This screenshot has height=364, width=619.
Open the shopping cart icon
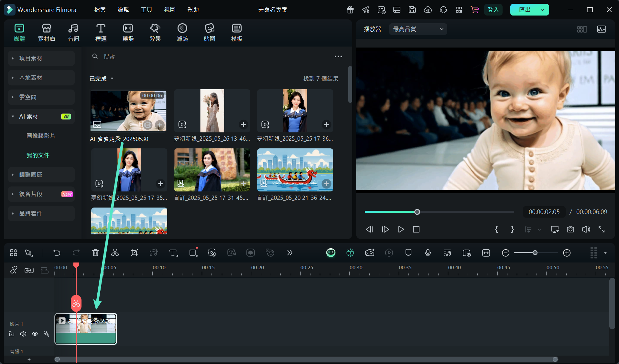point(475,10)
